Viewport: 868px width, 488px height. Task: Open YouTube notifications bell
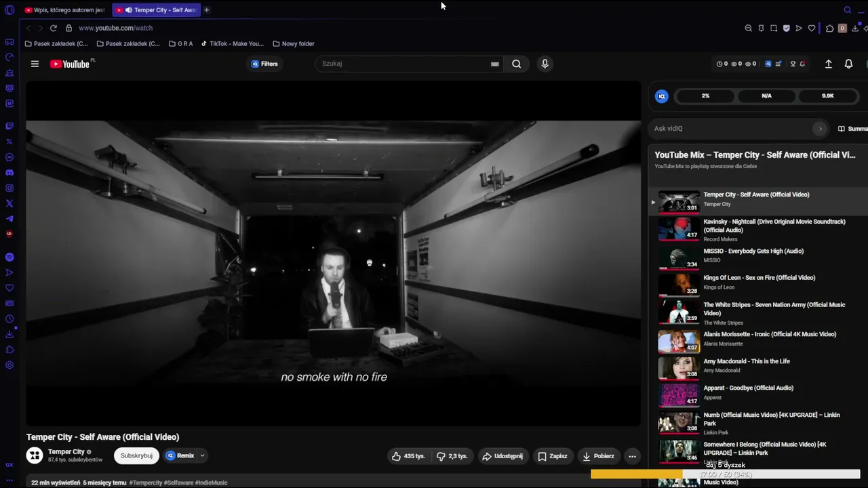(848, 64)
